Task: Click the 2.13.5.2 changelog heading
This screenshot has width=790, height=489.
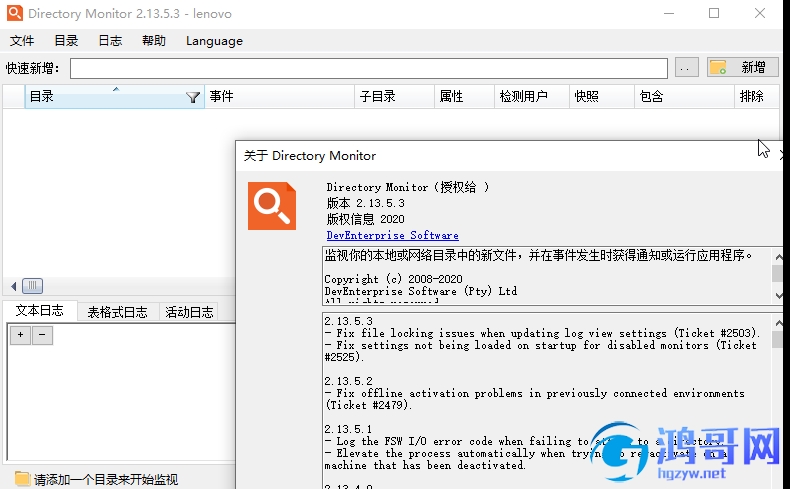Action: point(348,381)
